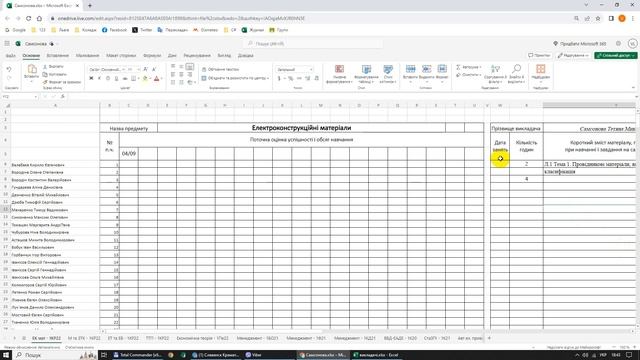Open Format as Table gallery
Screen dimensions: 640x360
click(x=366, y=74)
